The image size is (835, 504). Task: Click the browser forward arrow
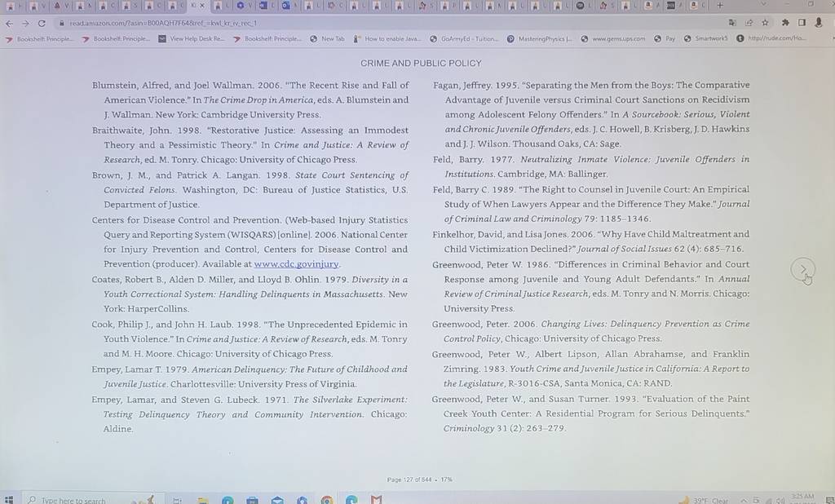pyautogui.click(x=25, y=24)
